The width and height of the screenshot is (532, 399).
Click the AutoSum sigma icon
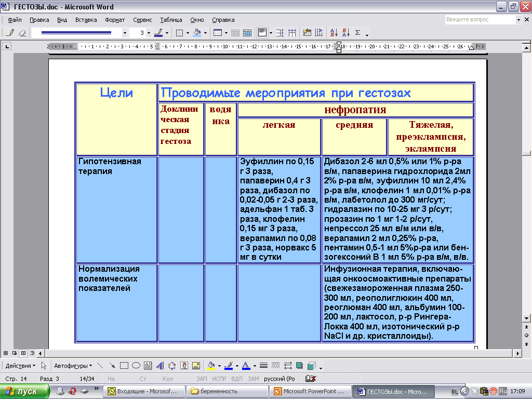point(357,33)
